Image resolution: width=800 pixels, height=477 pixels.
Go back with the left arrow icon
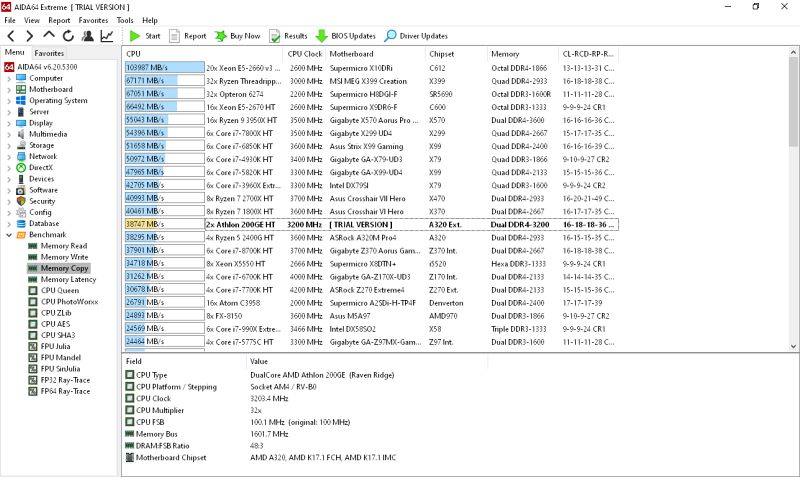(11, 36)
